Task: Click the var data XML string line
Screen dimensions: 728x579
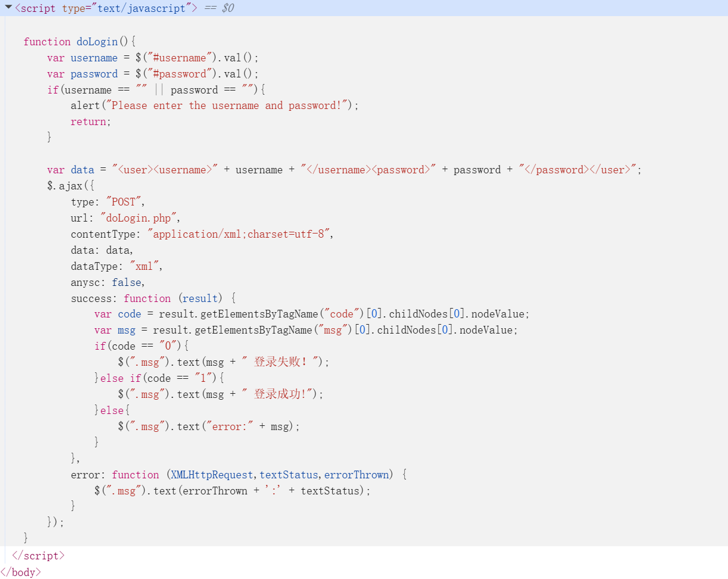Action: click(x=345, y=170)
